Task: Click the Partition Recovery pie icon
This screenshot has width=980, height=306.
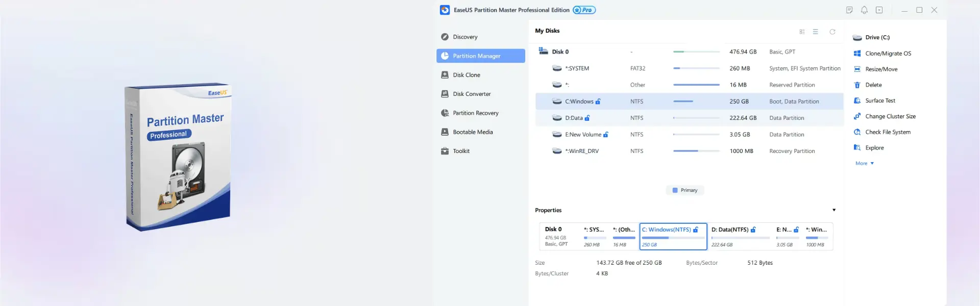Action: pyautogui.click(x=445, y=113)
